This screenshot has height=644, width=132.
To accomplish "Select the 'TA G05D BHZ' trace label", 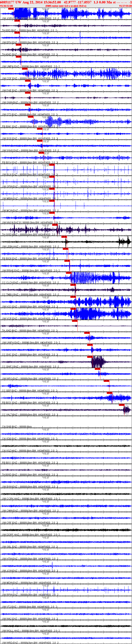I will pos(30,235).
